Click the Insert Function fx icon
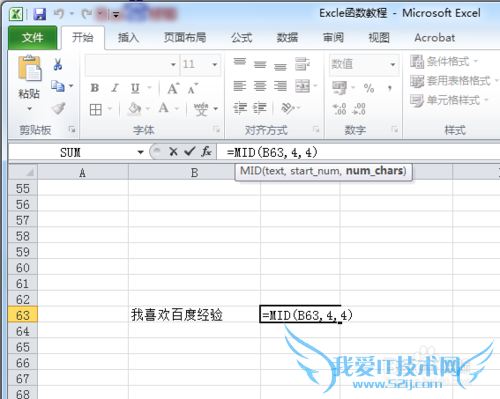Image resolution: width=500 pixels, height=399 pixels. [206, 152]
